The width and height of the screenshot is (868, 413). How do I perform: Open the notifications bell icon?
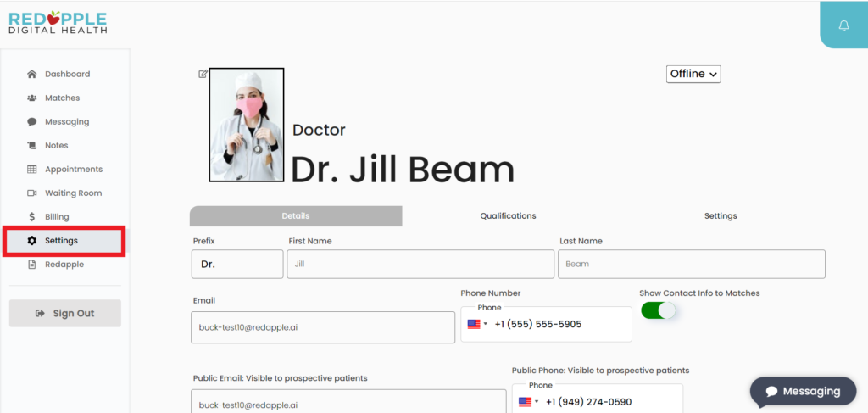(x=843, y=26)
